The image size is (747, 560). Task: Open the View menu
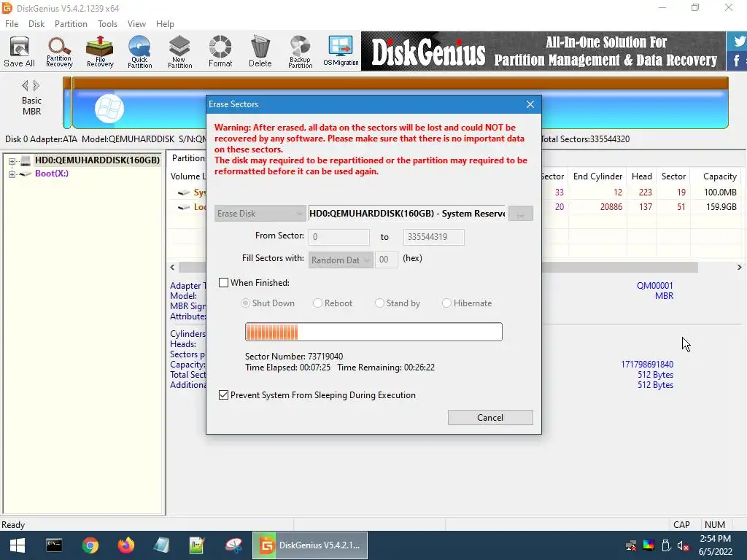point(136,24)
